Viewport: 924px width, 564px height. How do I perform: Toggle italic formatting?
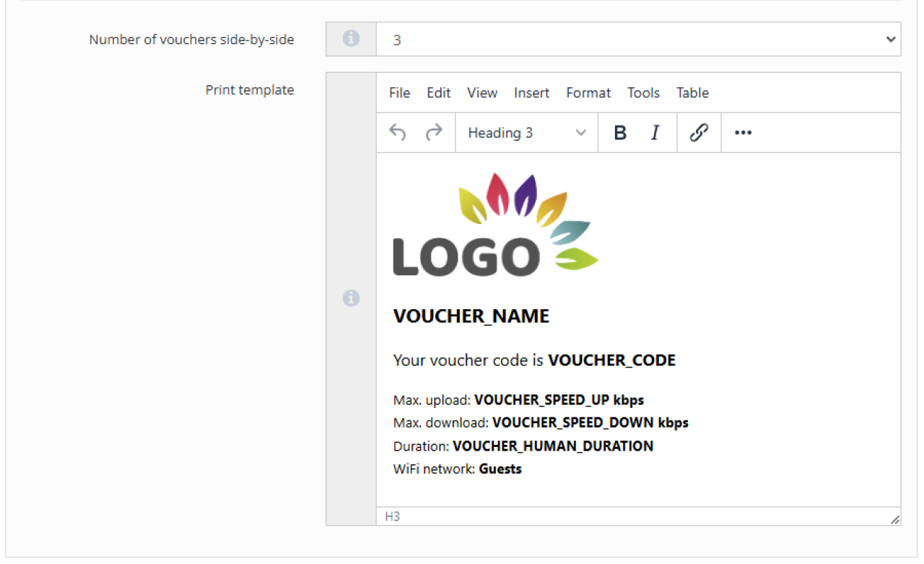[655, 133]
